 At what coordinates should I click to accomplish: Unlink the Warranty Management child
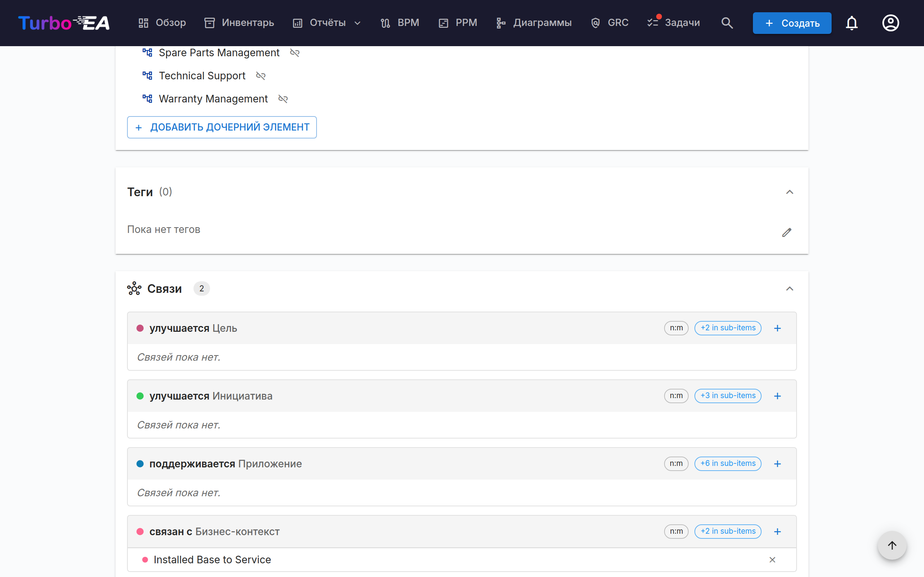pyautogui.click(x=283, y=99)
